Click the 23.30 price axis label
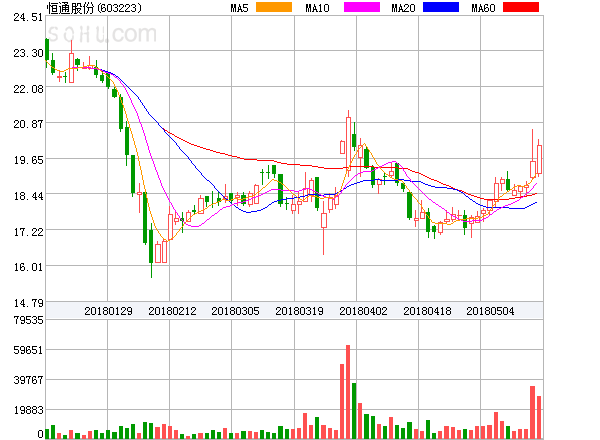This screenshot has height=440, width=600. coord(28,53)
